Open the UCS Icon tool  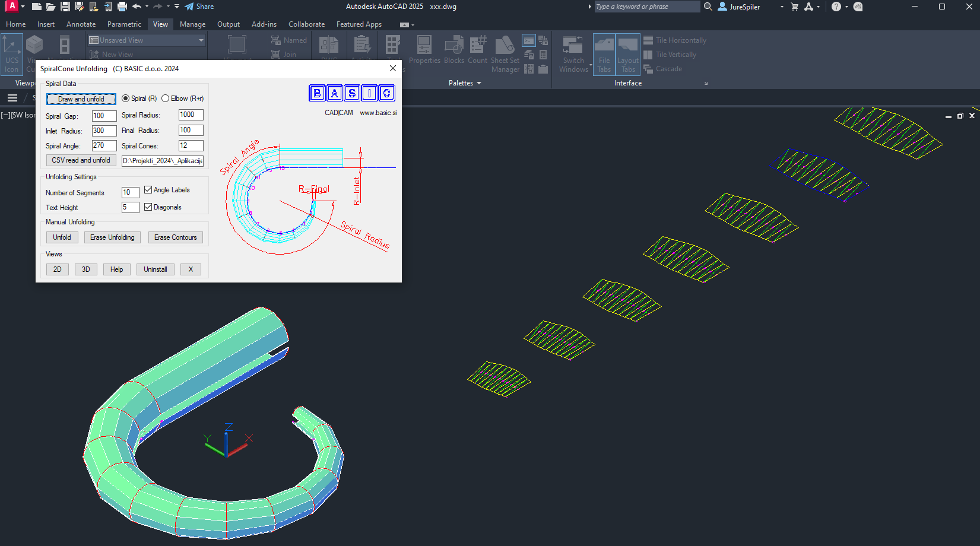[12, 54]
